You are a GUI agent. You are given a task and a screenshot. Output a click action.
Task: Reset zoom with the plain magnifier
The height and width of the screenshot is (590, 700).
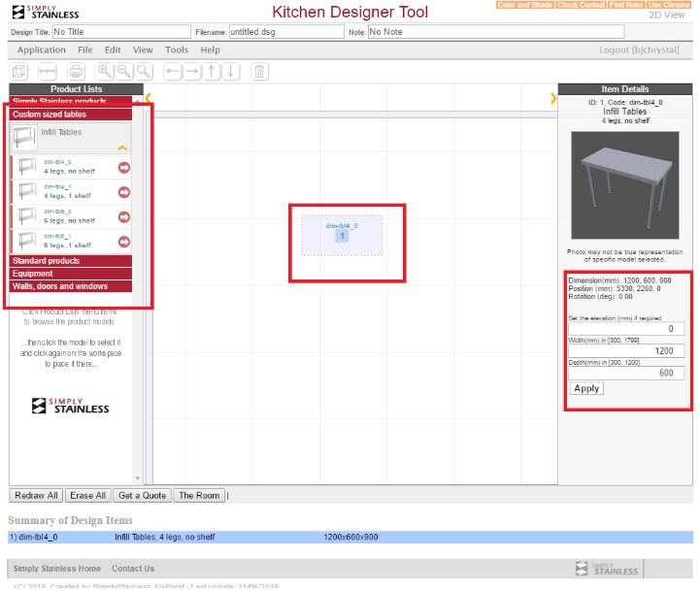144,72
